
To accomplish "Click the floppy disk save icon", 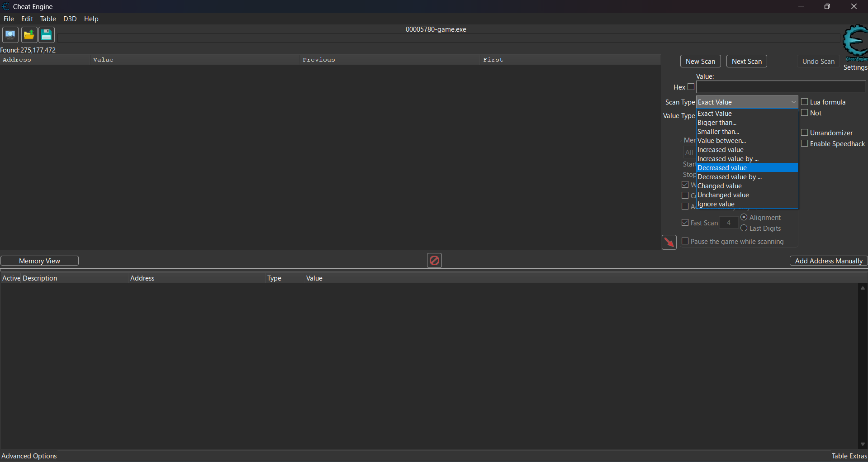I will tap(46, 35).
